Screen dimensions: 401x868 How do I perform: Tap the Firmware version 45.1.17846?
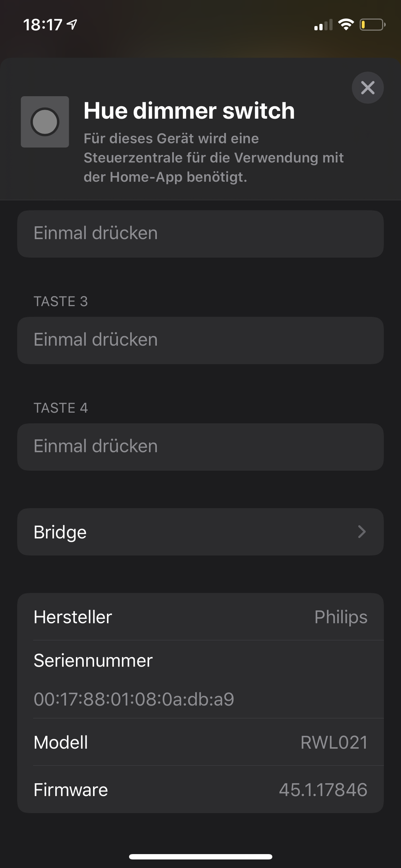[x=323, y=790]
